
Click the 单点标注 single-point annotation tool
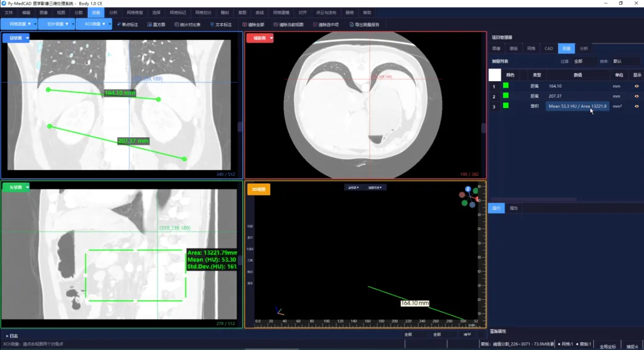[x=128, y=24]
